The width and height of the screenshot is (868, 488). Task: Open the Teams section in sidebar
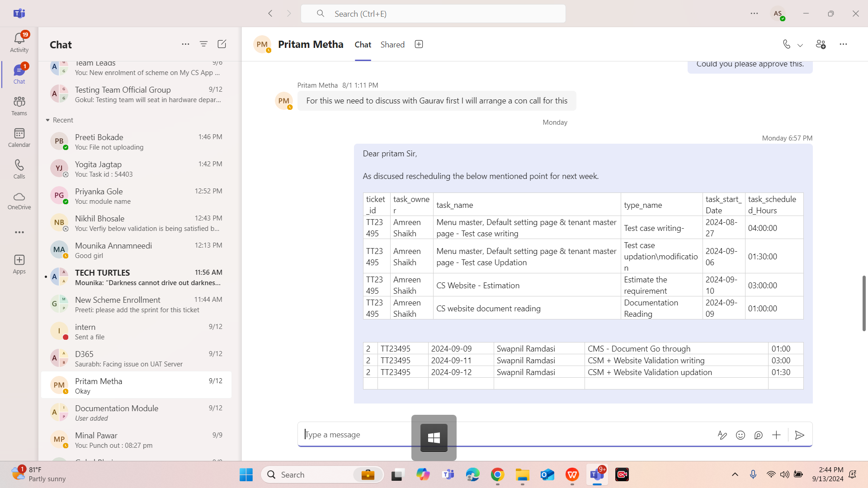pos(19,106)
